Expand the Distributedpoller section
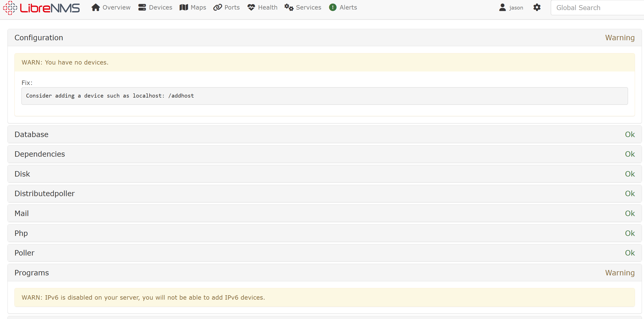The width and height of the screenshot is (644, 319). [x=44, y=194]
